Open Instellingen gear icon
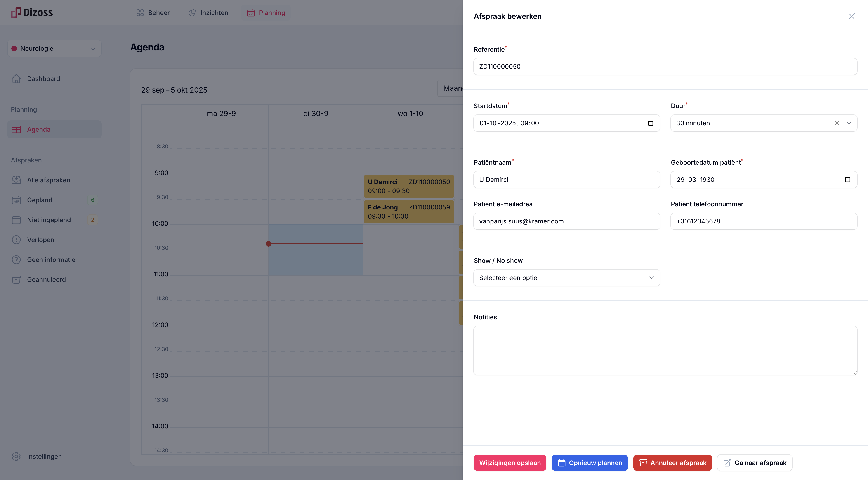This screenshot has width=868, height=480. point(16,456)
